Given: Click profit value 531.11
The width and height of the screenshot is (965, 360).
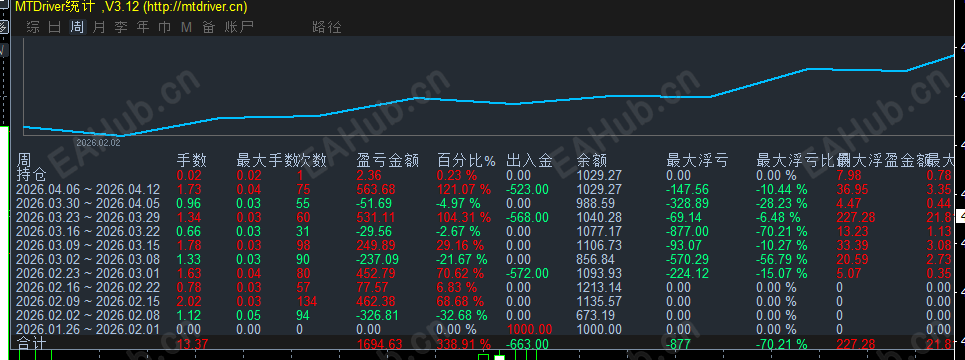Looking at the screenshot, I should click(376, 217).
